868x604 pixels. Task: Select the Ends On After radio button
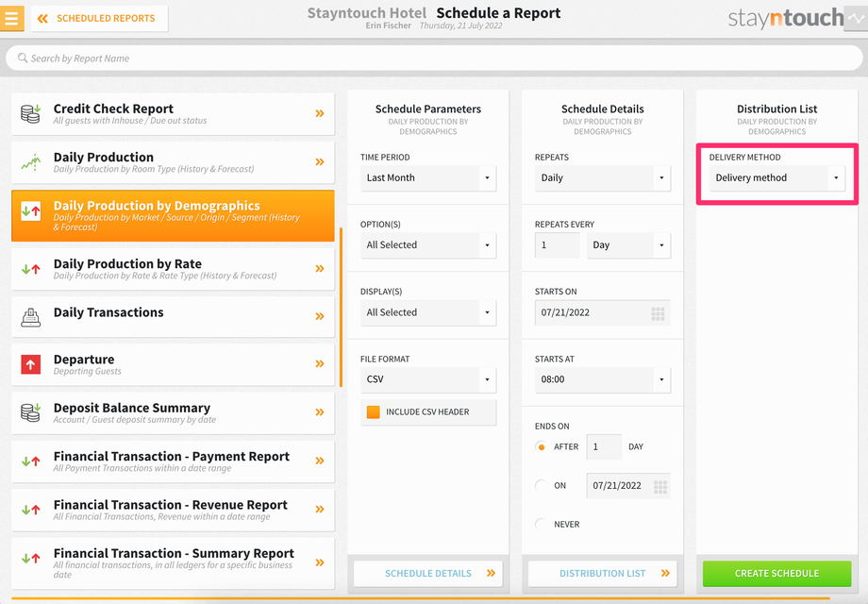click(x=541, y=446)
